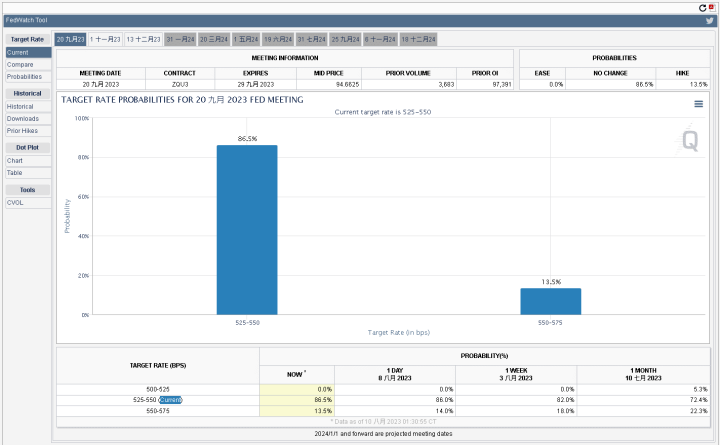Open the Dot Plot Table item
The image size is (720, 445).
(x=28, y=173)
